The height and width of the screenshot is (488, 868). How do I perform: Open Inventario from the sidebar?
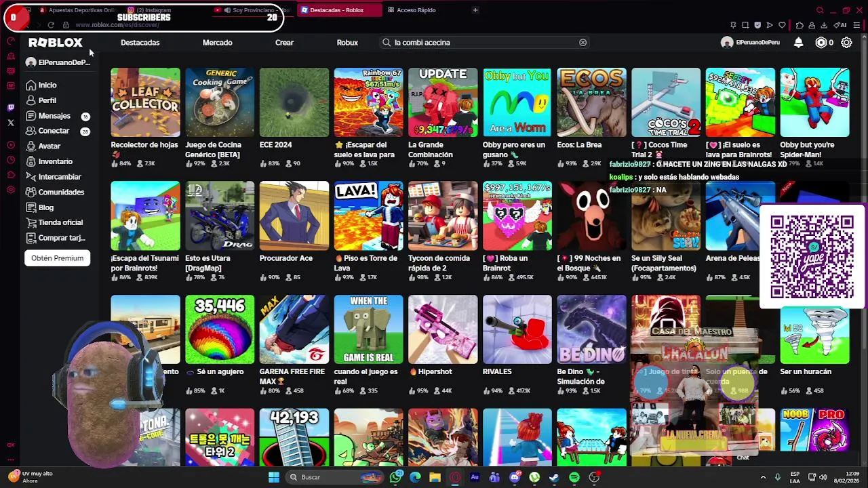pos(49,161)
